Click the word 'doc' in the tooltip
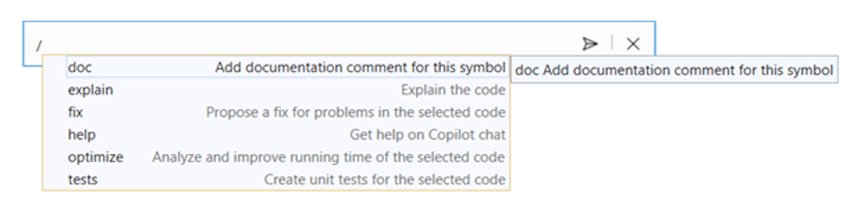 point(527,70)
